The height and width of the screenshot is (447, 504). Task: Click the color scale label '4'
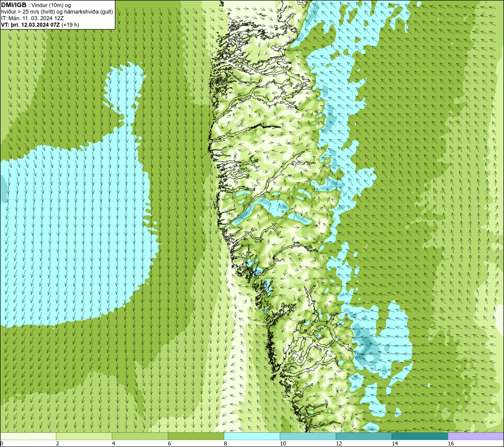pyautogui.click(x=113, y=443)
